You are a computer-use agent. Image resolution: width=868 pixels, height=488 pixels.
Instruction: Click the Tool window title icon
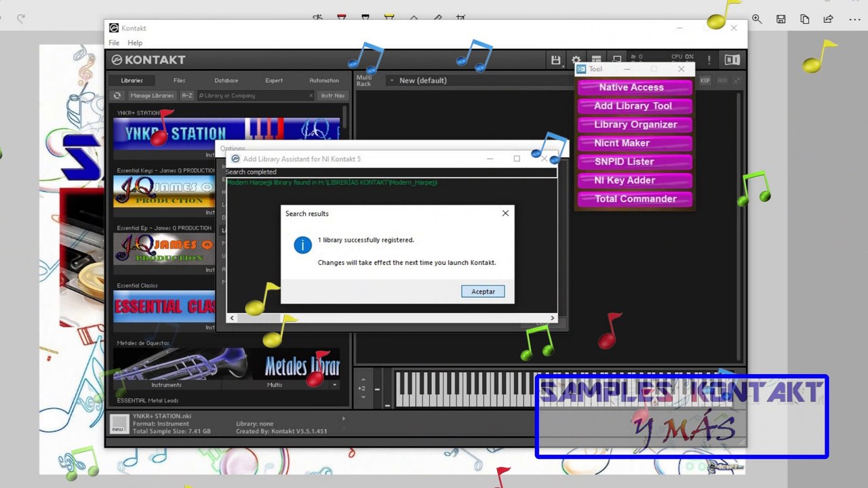click(x=581, y=69)
